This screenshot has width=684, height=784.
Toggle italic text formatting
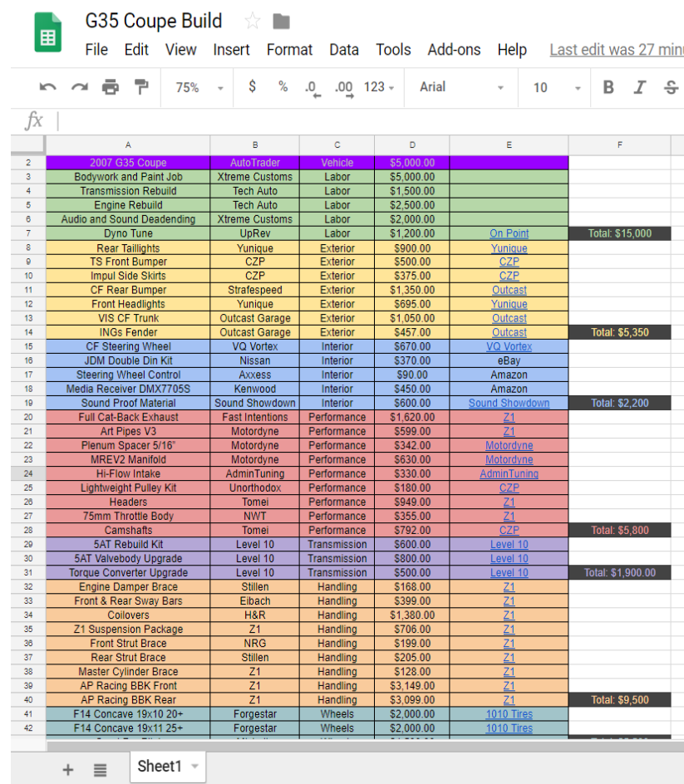click(639, 87)
